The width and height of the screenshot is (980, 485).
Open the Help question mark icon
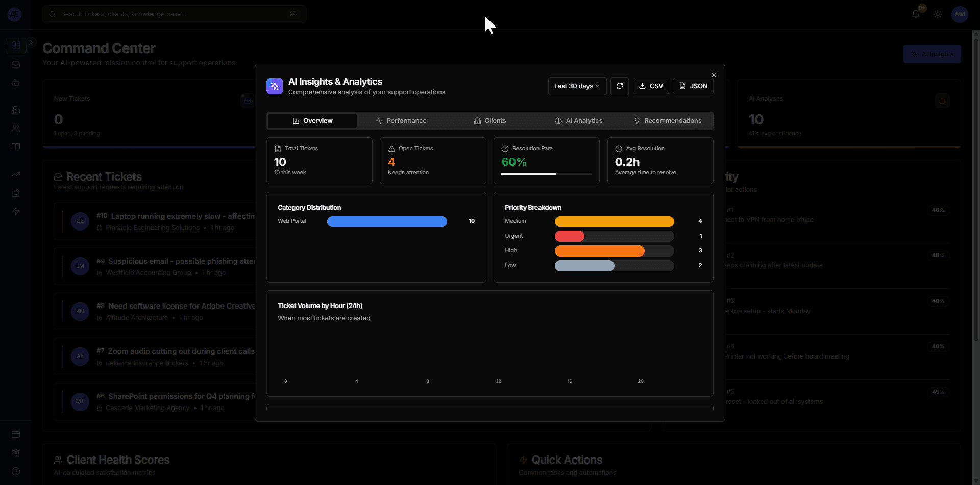click(x=16, y=471)
